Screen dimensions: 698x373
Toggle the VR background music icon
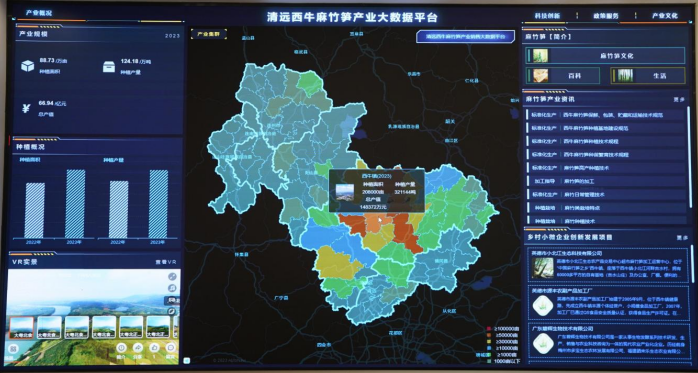(x=172, y=288)
